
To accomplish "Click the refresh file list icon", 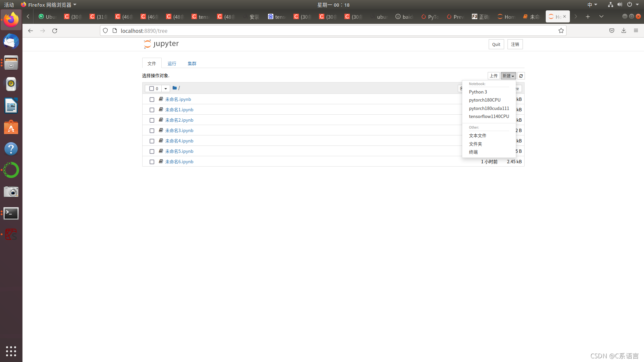I will tap(521, 76).
